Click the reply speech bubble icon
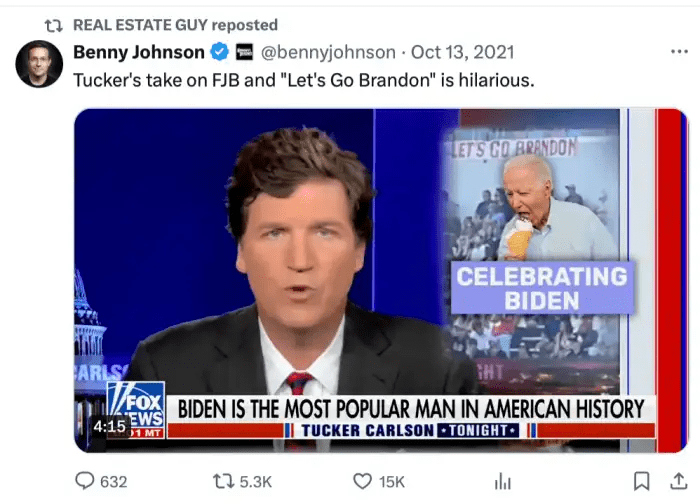Screen dimensions: 700x504 click(x=85, y=481)
